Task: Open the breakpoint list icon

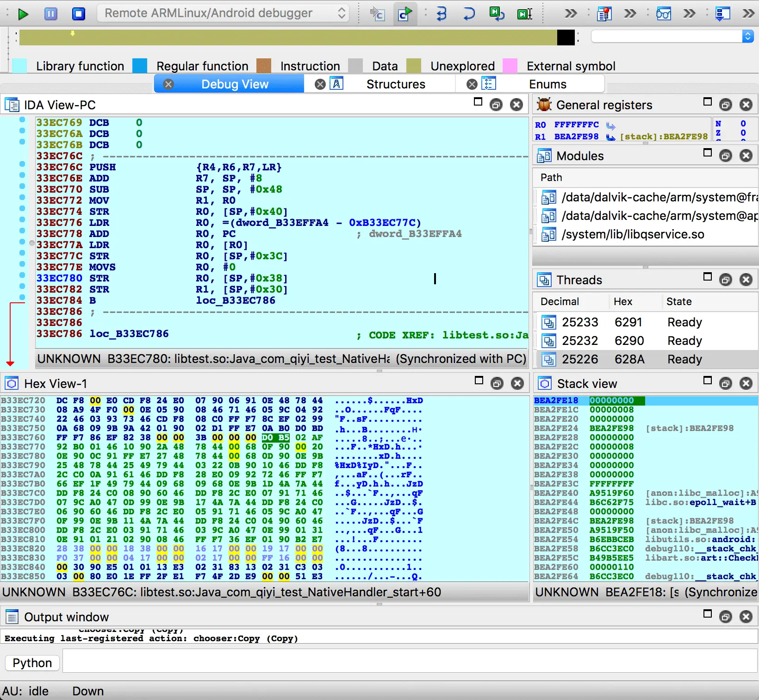Action: (604, 14)
